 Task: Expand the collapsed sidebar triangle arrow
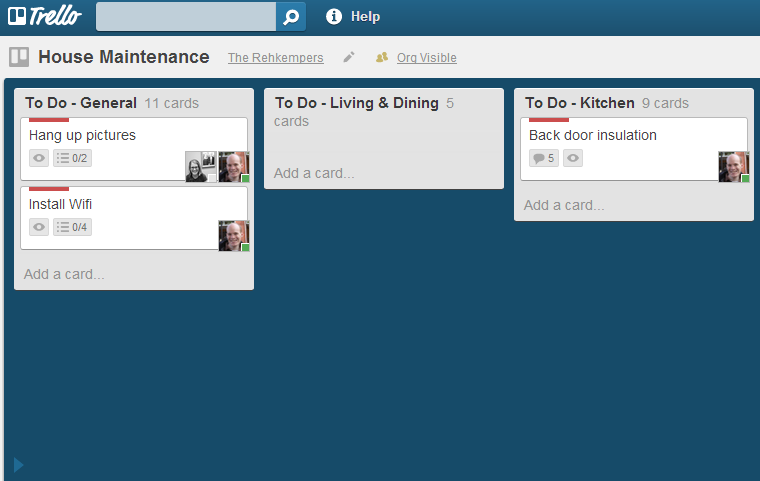click(18, 465)
